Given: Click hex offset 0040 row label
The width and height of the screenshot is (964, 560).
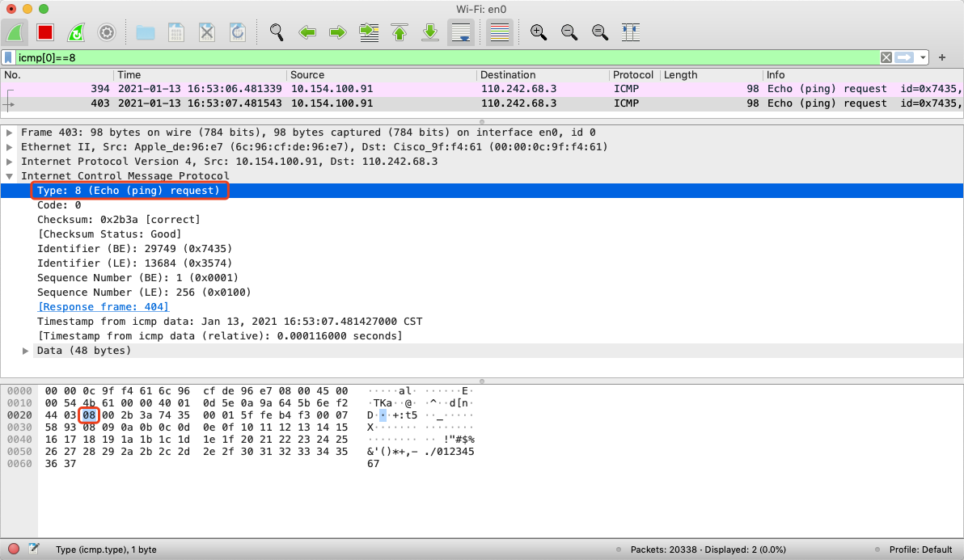Looking at the screenshot, I should [x=19, y=440].
